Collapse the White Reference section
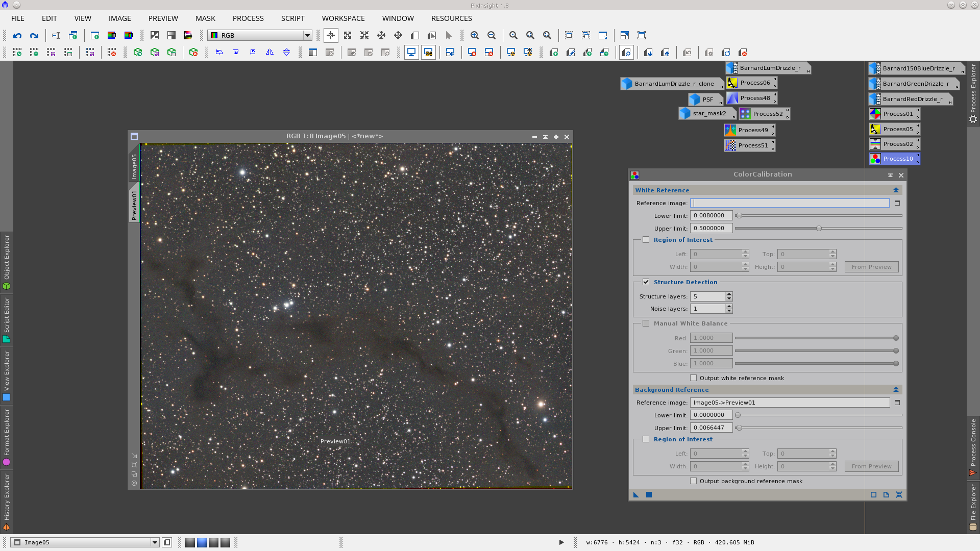 (896, 190)
